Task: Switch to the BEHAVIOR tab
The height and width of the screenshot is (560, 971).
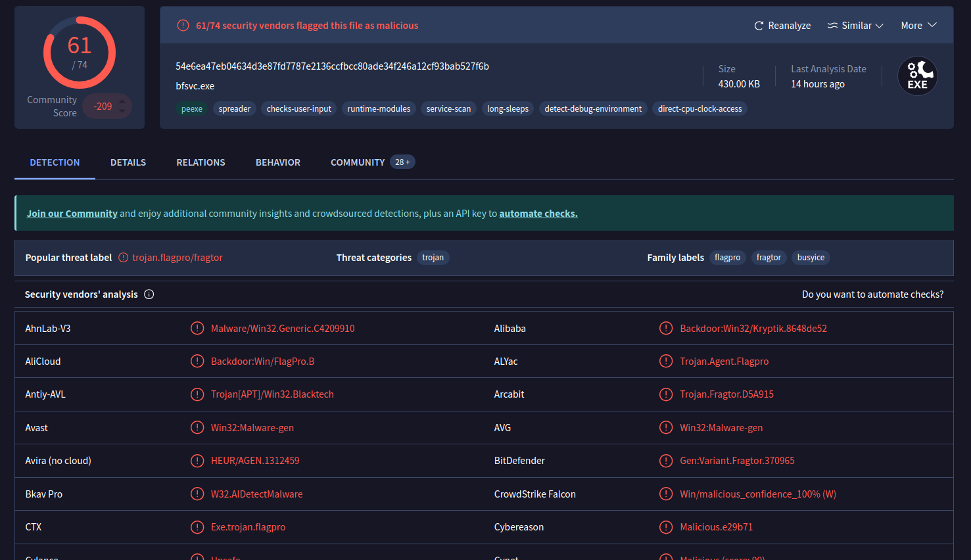Action: [278, 162]
